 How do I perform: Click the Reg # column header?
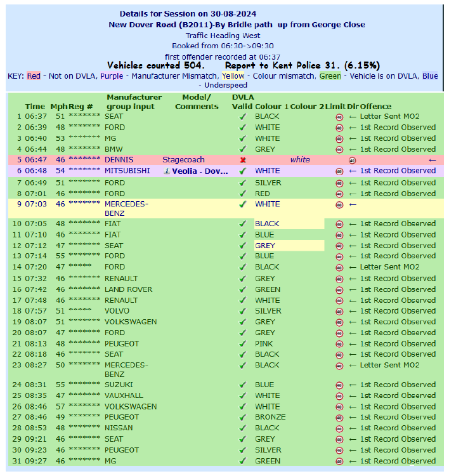(81, 107)
